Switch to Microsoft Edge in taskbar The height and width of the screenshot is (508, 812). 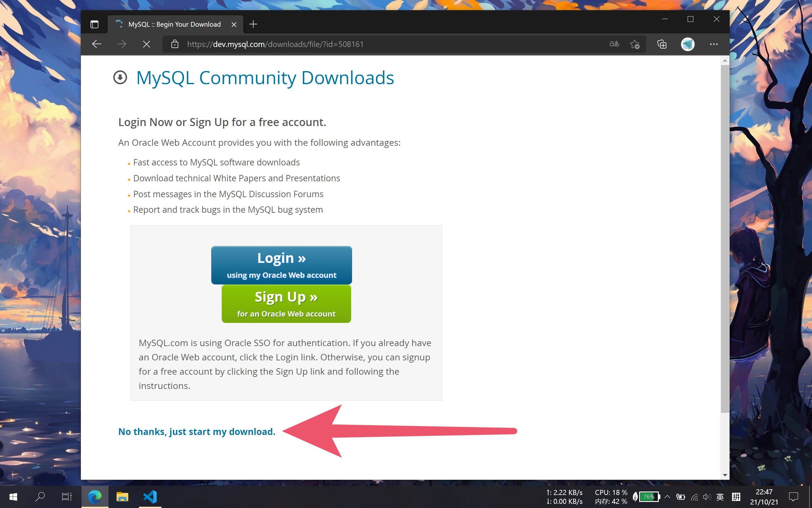coord(95,497)
